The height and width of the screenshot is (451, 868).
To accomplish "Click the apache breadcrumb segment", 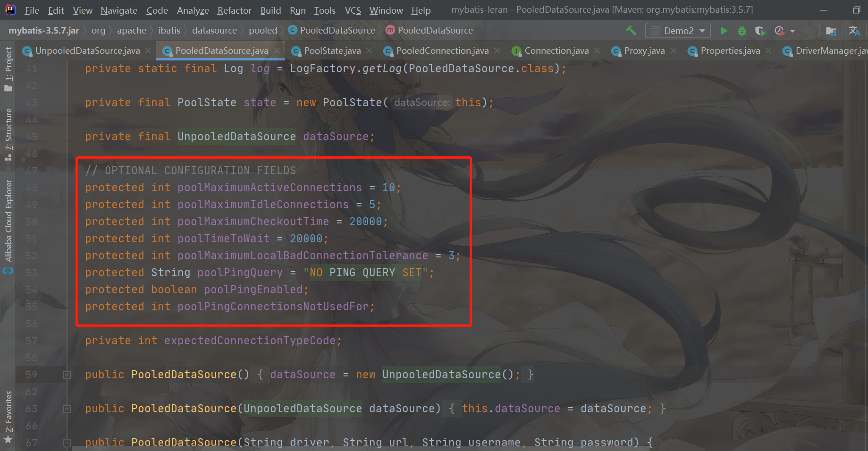I will click(x=132, y=31).
